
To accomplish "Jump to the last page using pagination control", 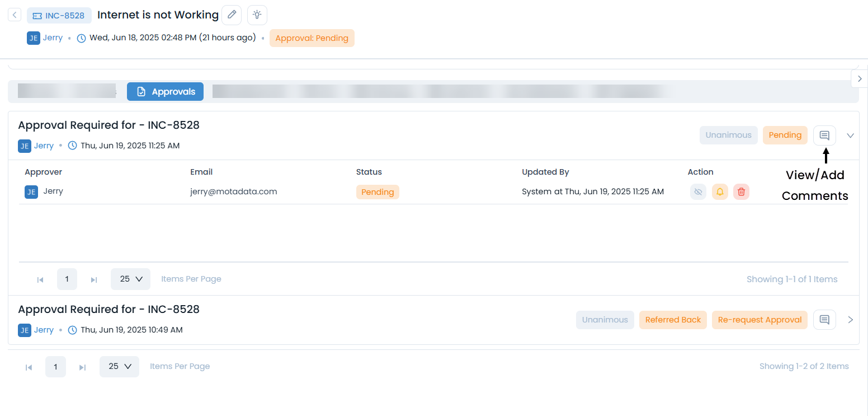I will click(x=93, y=279).
